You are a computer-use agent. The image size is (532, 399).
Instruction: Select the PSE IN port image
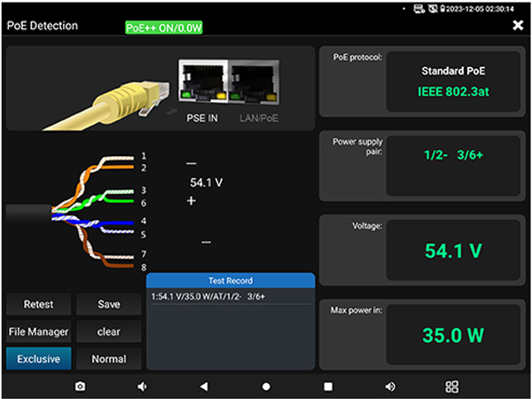pyautogui.click(x=203, y=82)
